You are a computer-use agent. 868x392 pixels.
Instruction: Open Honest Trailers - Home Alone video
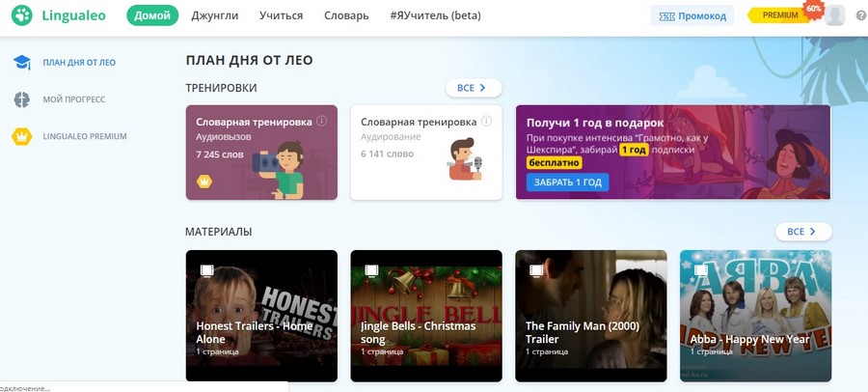(x=261, y=314)
